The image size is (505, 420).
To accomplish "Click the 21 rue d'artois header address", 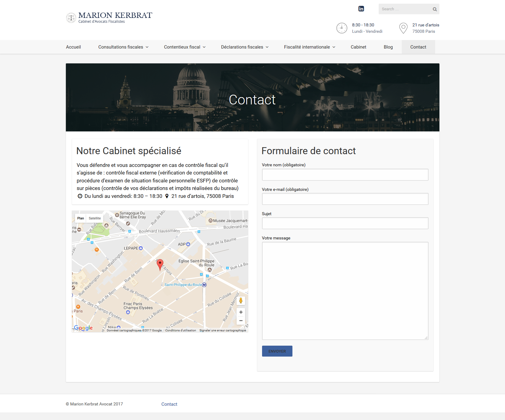I will tap(426, 25).
